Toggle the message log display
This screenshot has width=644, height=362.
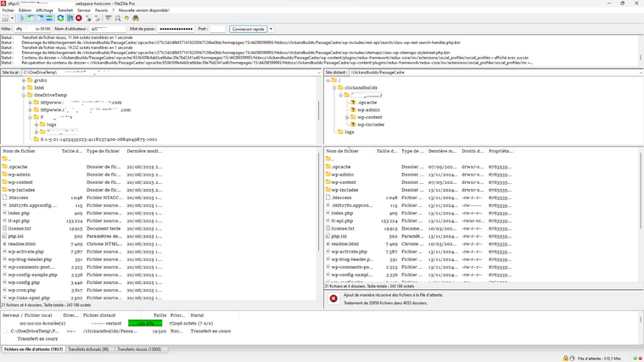(x=22, y=19)
